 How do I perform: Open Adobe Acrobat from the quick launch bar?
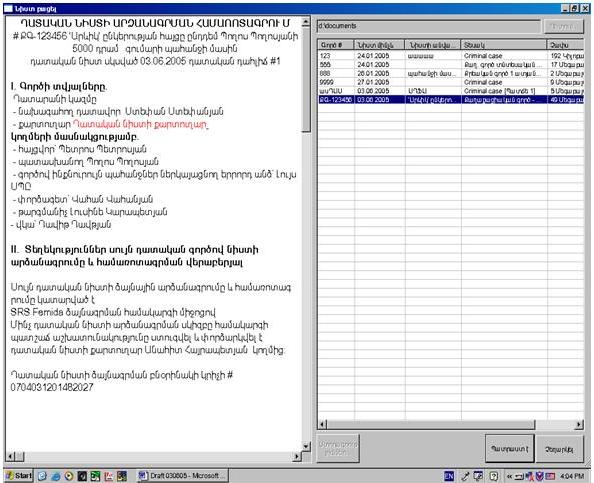[x=109, y=476]
